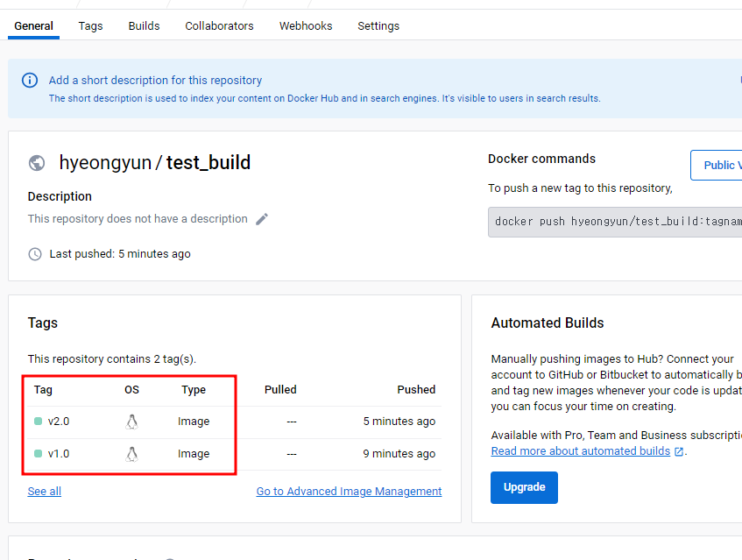Click the Description heading
This screenshot has height=560, width=742.
pyautogui.click(x=60, y=196)
